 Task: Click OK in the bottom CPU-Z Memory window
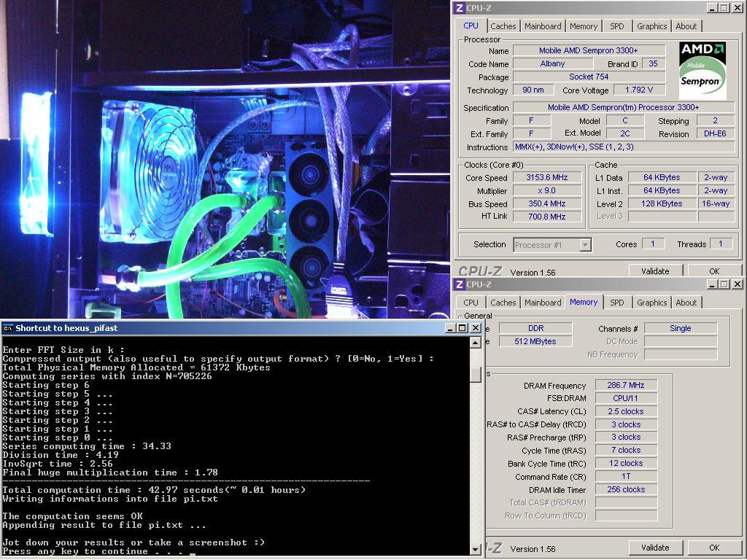coord(714,548)
